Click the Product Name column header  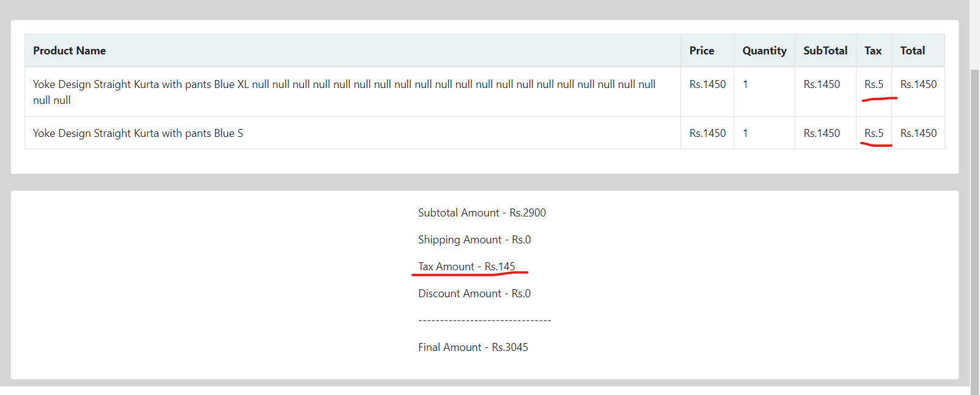[x=69, y=51]
